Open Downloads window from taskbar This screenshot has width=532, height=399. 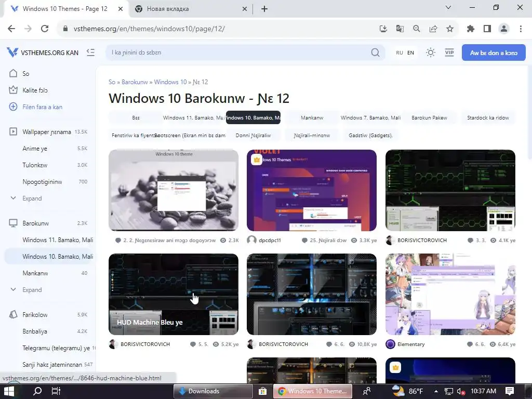click(x=213, y=391)
